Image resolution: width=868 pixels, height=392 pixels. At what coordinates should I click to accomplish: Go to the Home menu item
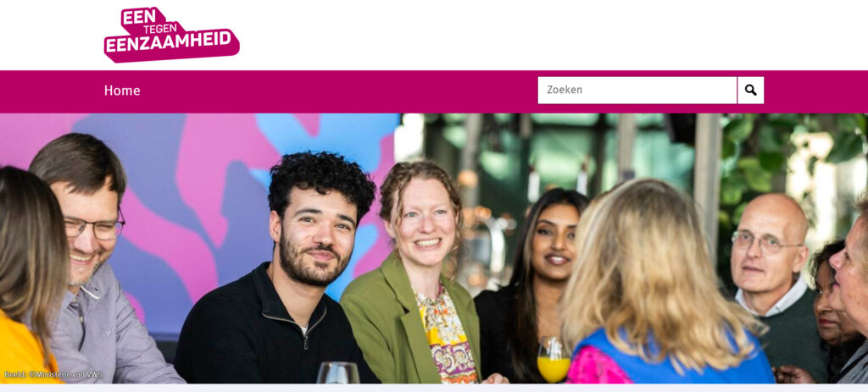coord(122,91)
